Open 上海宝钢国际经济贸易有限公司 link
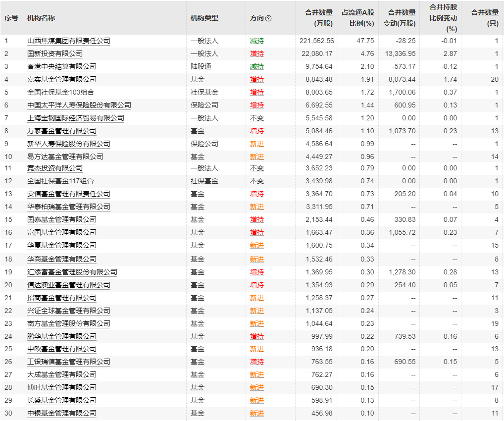The height and width of the screenshot is (421, 504). 76,118
